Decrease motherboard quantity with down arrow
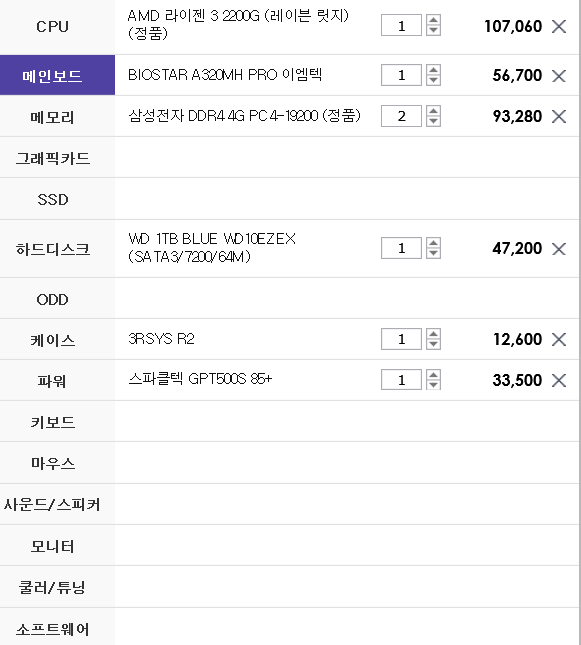The width and height of the screenshot is (581, 645). [x=433, y=80]
